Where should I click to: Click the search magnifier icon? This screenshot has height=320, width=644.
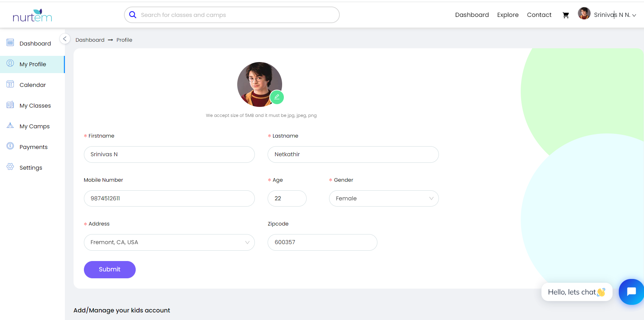(133, 15)
